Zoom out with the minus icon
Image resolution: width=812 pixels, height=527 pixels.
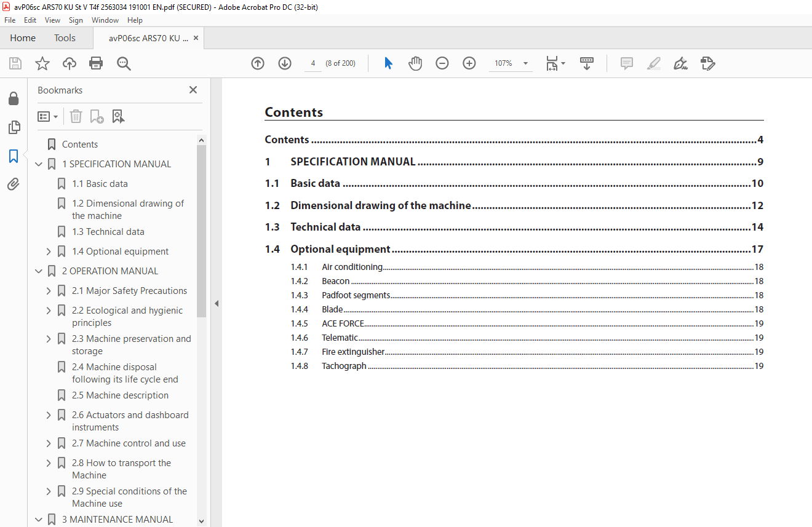(442, 63)
